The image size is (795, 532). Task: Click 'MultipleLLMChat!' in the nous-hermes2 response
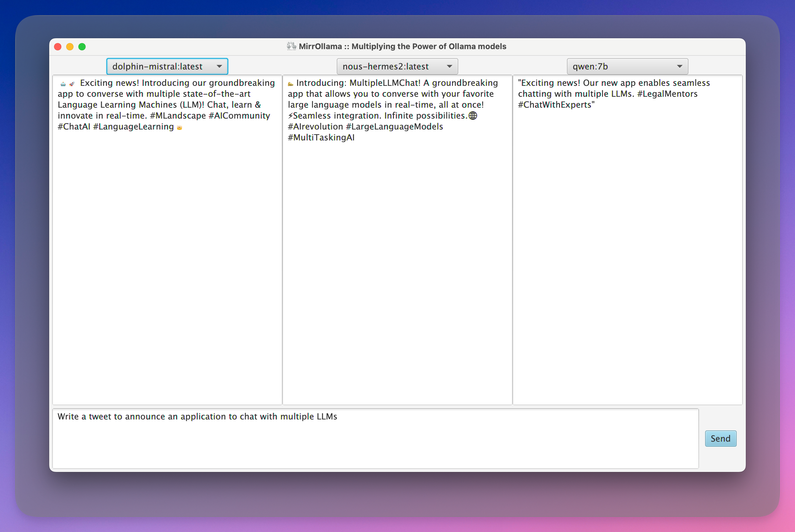pyautogui.click(x=385, y=83)
